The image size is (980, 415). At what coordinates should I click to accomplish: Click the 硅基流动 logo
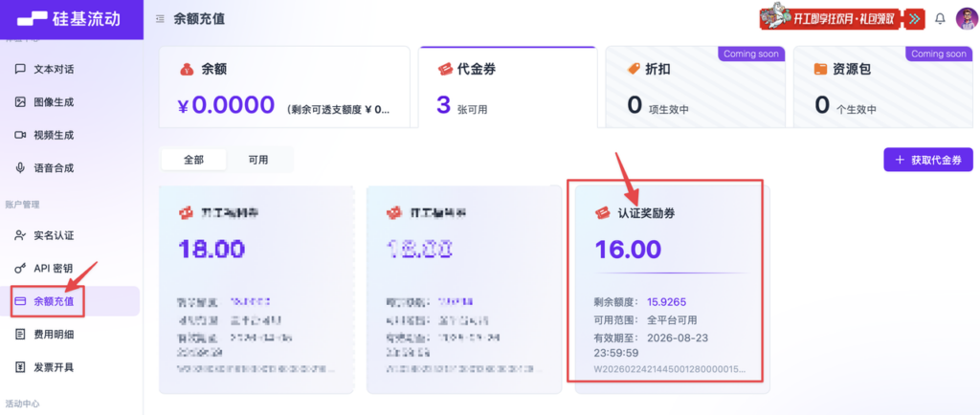(x=71, y=19)
